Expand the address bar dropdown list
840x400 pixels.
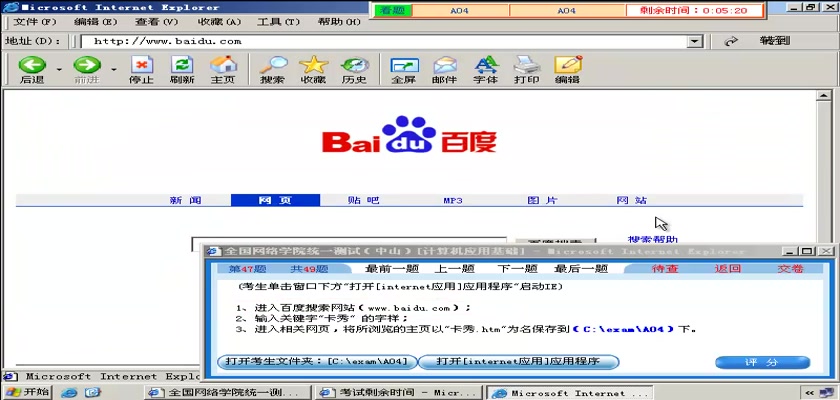point(695,41)
